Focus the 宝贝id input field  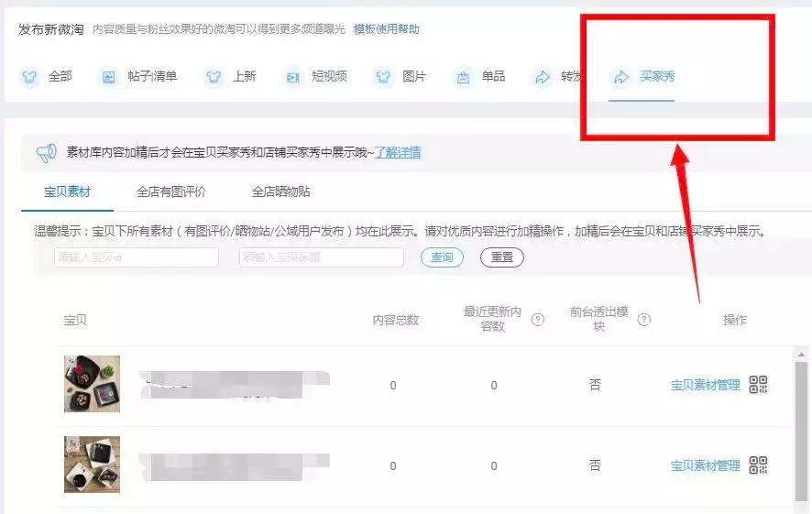coord(137,257)
